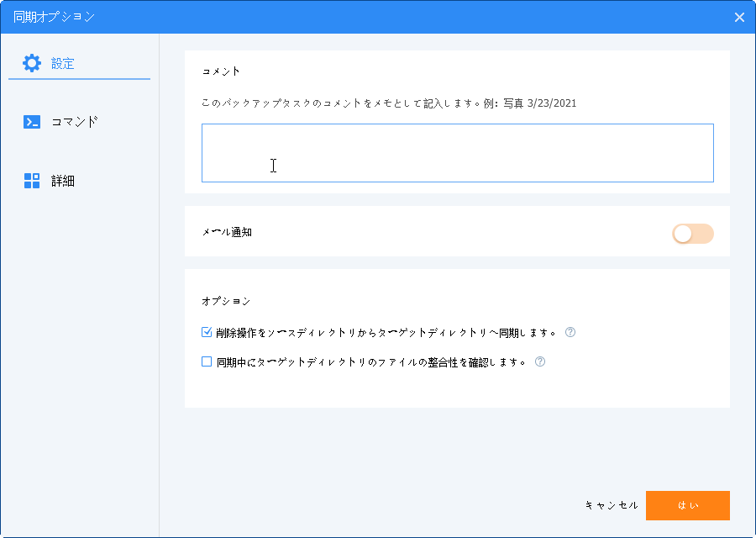Uncheck the 削除操作 sync checkbox
Viewport: 756px width, 538px height.
click(207, 332)
